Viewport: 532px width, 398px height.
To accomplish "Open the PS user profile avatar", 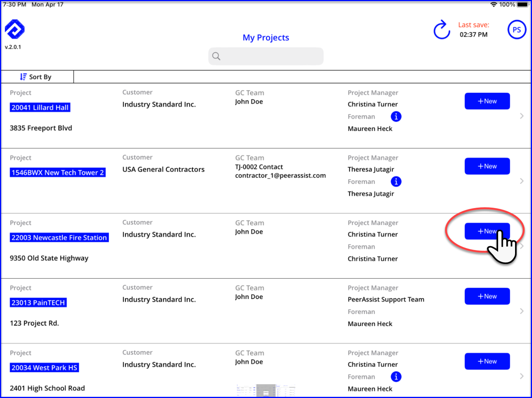I will coord(517,30).
